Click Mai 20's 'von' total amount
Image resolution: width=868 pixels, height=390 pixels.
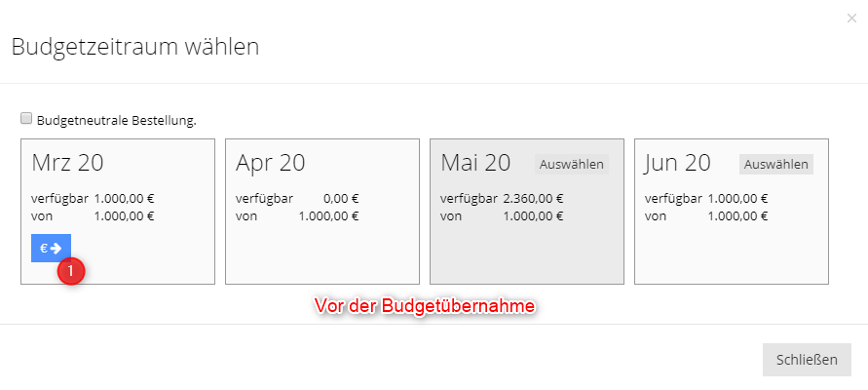pyautogui.click(x=533, y=215)
